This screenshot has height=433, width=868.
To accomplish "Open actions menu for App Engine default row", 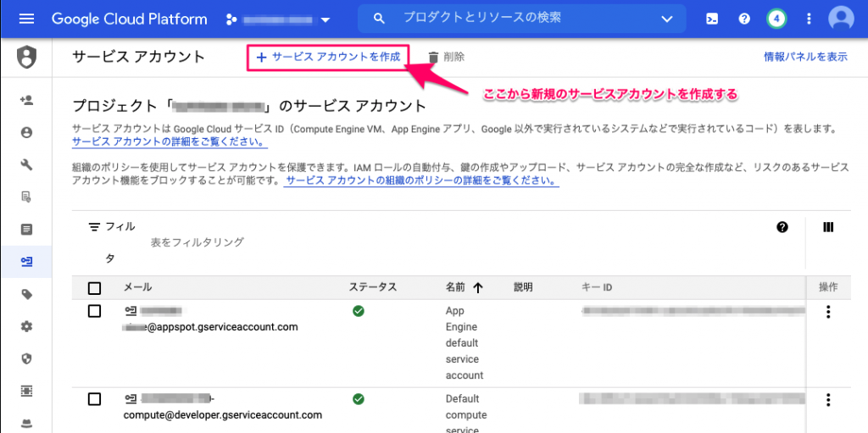I will 828,312.
